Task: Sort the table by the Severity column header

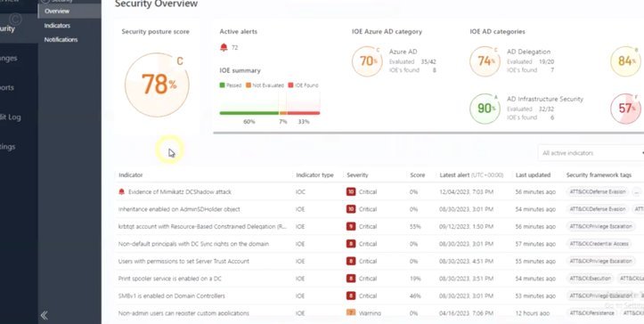Action: pos(357,175)
